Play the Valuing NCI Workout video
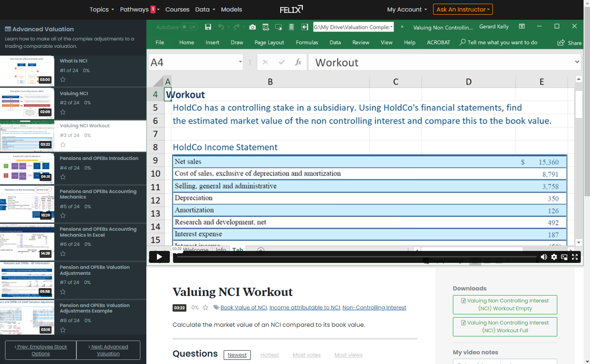Screen dimensions: 590x364 pos(159,257)
